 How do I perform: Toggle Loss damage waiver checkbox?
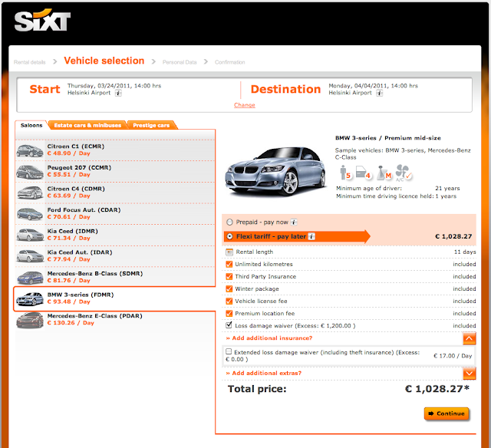click(x=229, y=325)
